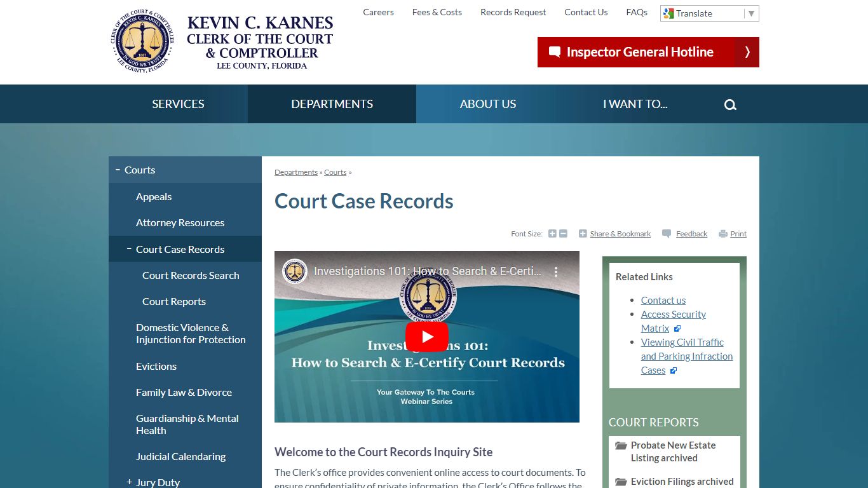
Task: Open Probate New Estate Listing archived
Action: [673, 452]
